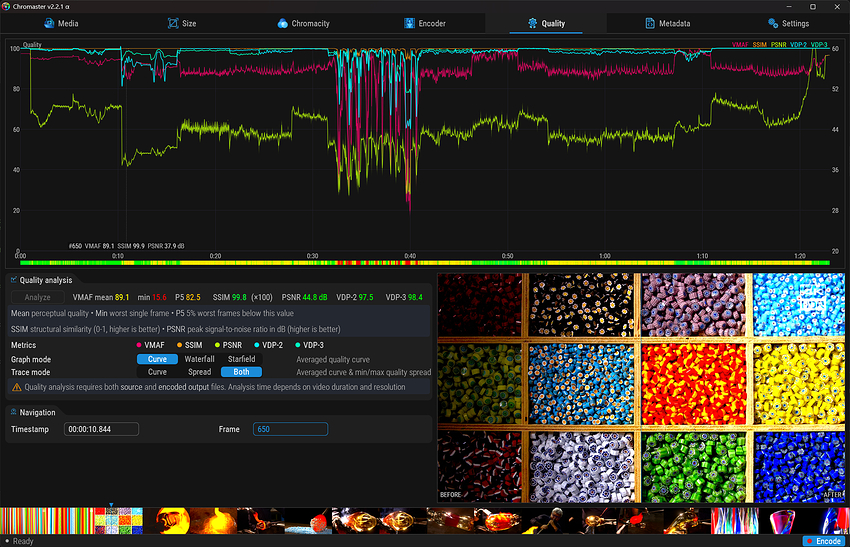This screenshot has width=850, height=547.
Task: Click the Encode button
Action: click(x=823, y=541)
